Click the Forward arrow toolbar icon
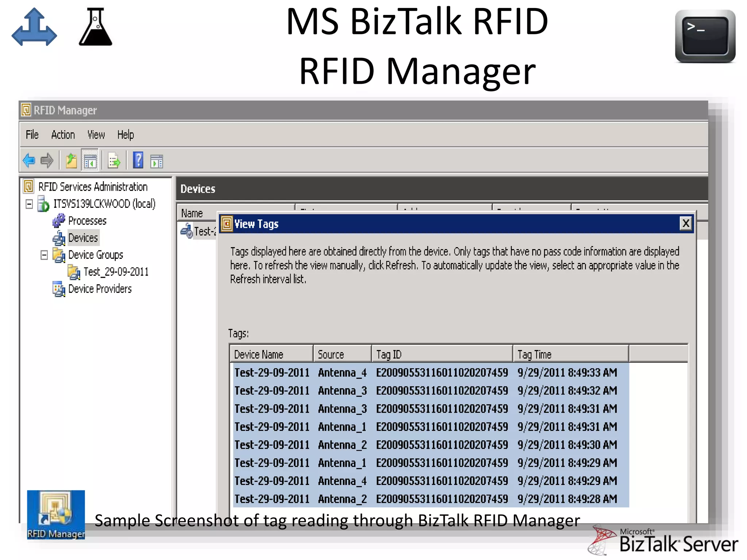Viewport: 747px width, 560px height. (x=47, y=160)
